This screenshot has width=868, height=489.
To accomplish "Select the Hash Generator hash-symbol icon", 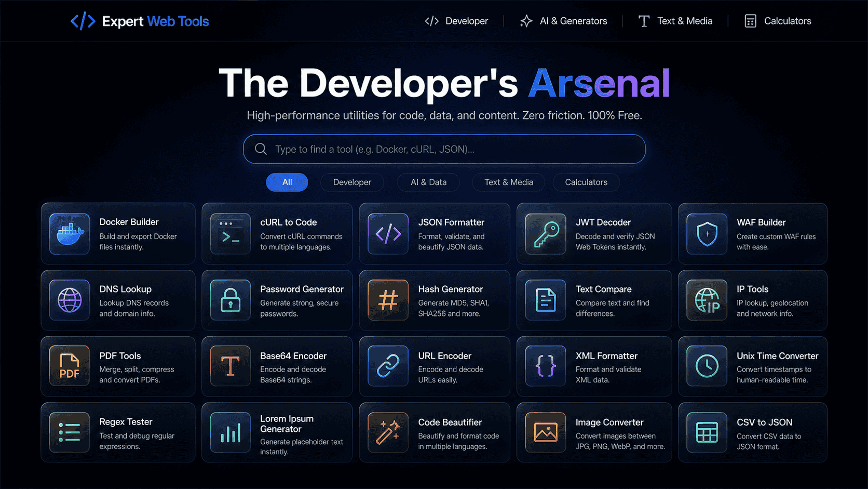I will click(388, 300).
